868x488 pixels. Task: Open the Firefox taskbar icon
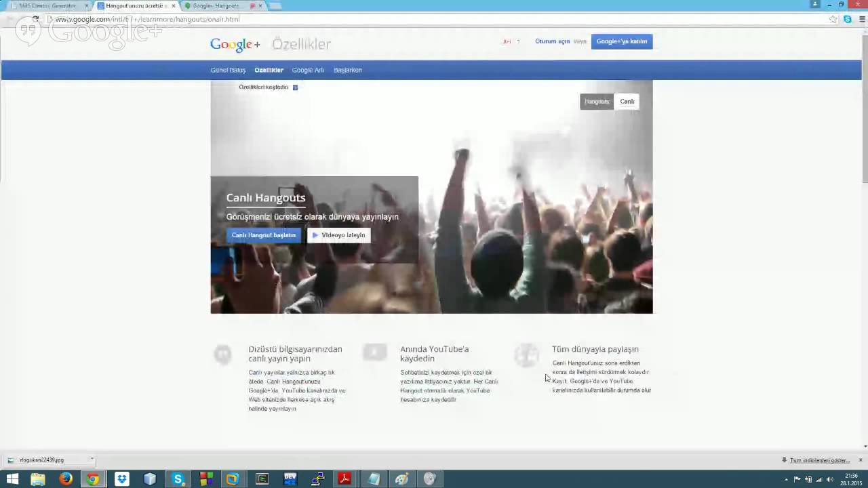[x=66, y=479]
